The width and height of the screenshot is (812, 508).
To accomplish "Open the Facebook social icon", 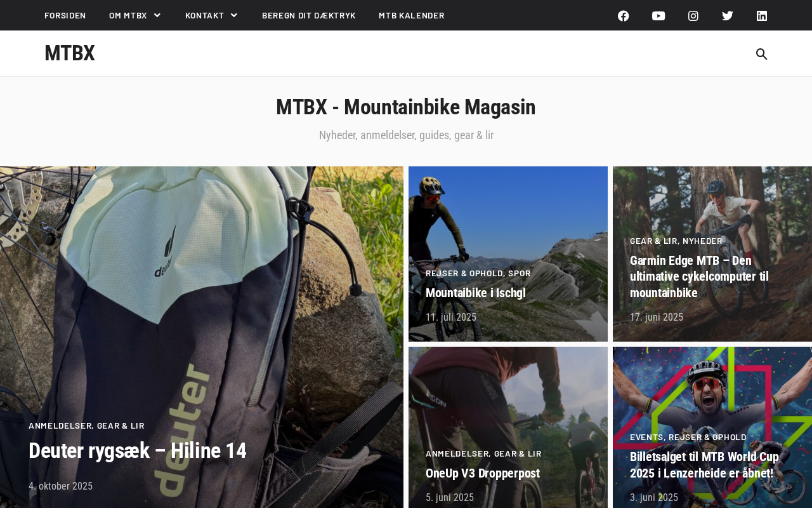I will 624,16.
